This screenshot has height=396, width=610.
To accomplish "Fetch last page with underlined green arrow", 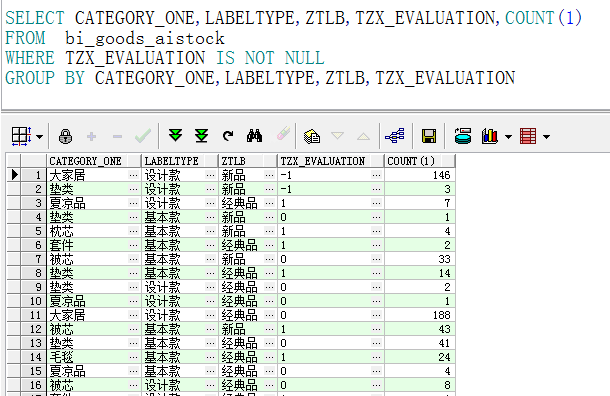I will tap(202, 136).
